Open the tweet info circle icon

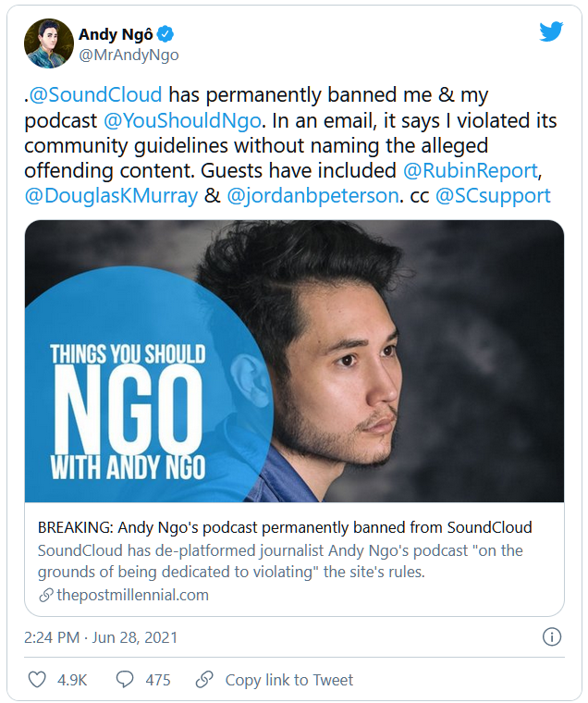(x=552, y=636)
